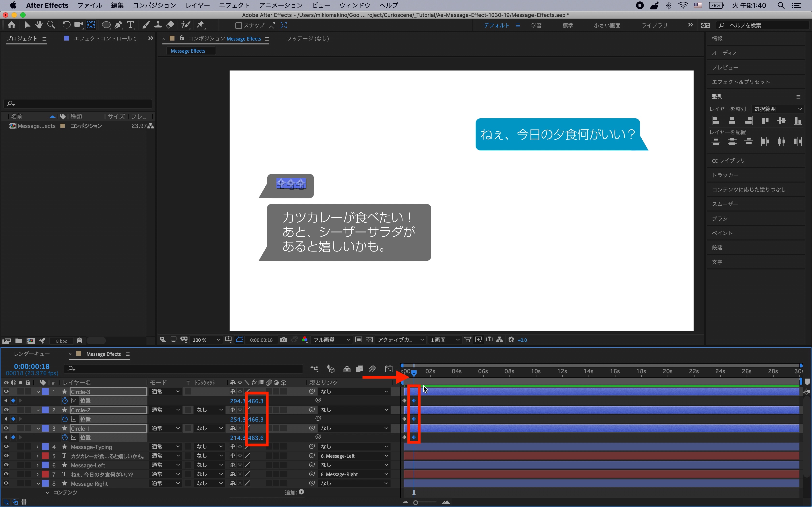The image size is (812, 507).
Task: Select the Pen tool in toolbar
Action: tap(118, 25)
